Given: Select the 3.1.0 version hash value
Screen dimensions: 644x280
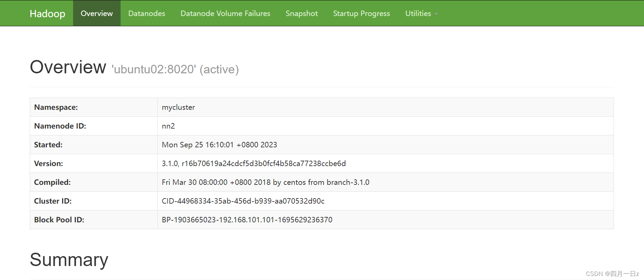Looking at the screenshot, I should 254,163.
